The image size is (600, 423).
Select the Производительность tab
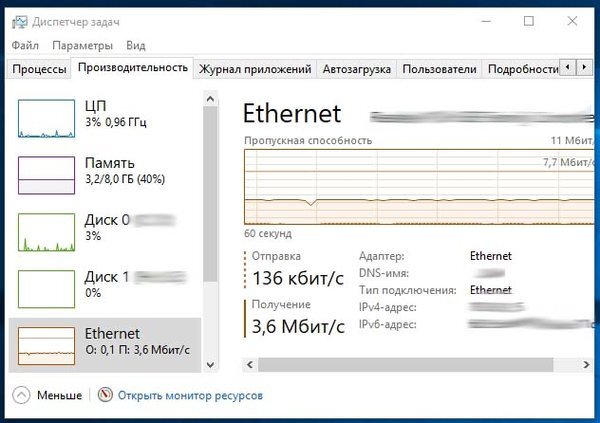[132, 67]
